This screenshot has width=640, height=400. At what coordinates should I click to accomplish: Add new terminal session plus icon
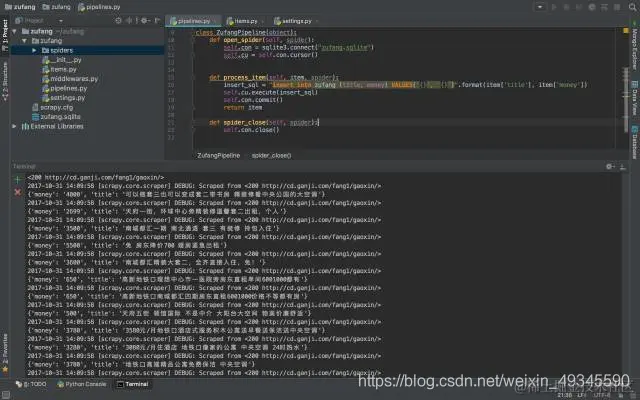[18, 179]
